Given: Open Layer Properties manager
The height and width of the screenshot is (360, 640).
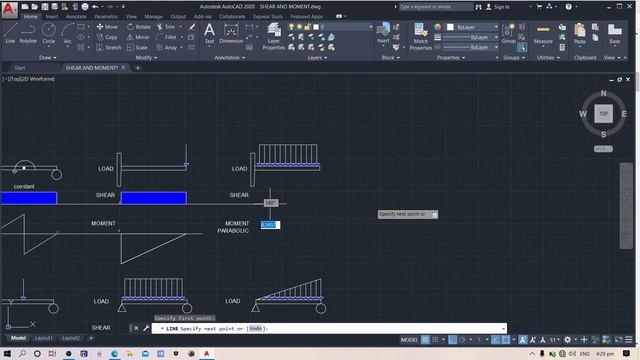Looking at the screenshot, I should pyautogui.click(x=273, y=36).
